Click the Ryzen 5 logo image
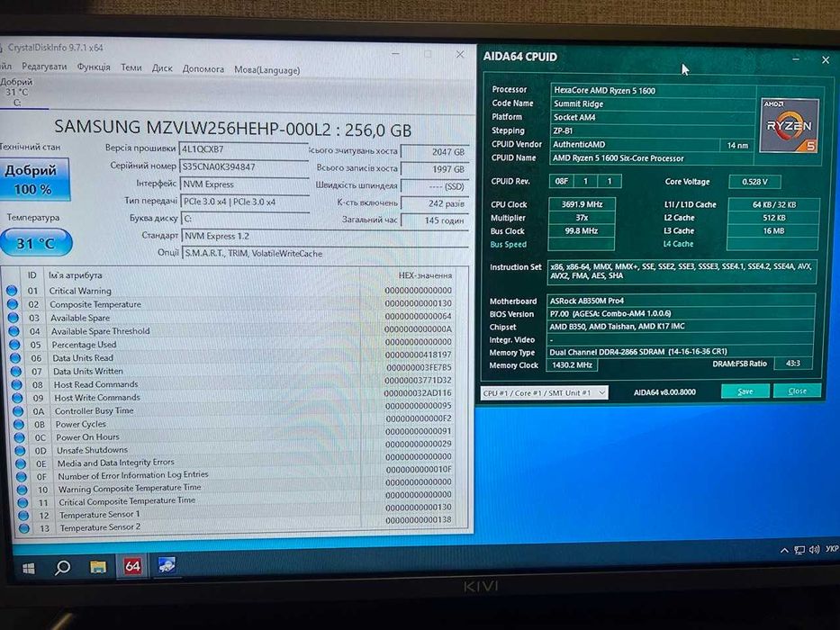Image resolution: width=840 pixels, height=630 pixels. [790, 125]
